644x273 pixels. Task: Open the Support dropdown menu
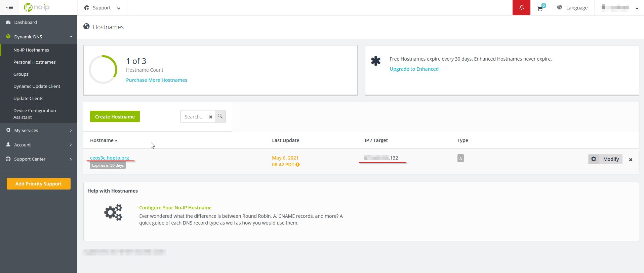[x=102, y=8]
